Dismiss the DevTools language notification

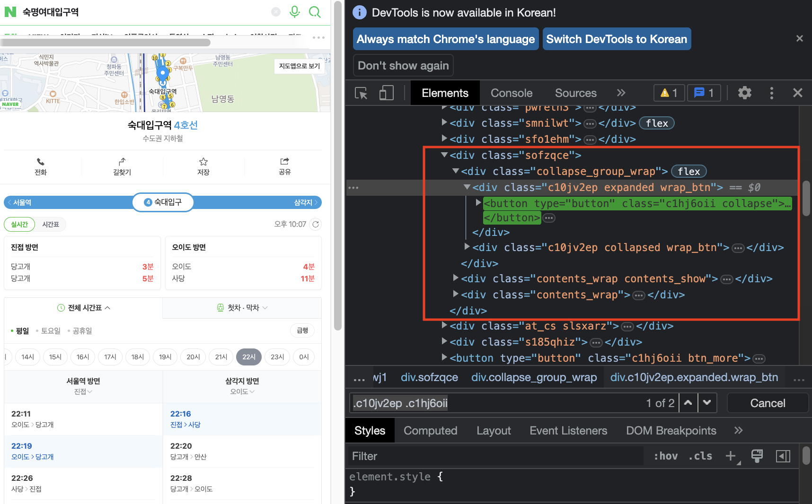800,38
